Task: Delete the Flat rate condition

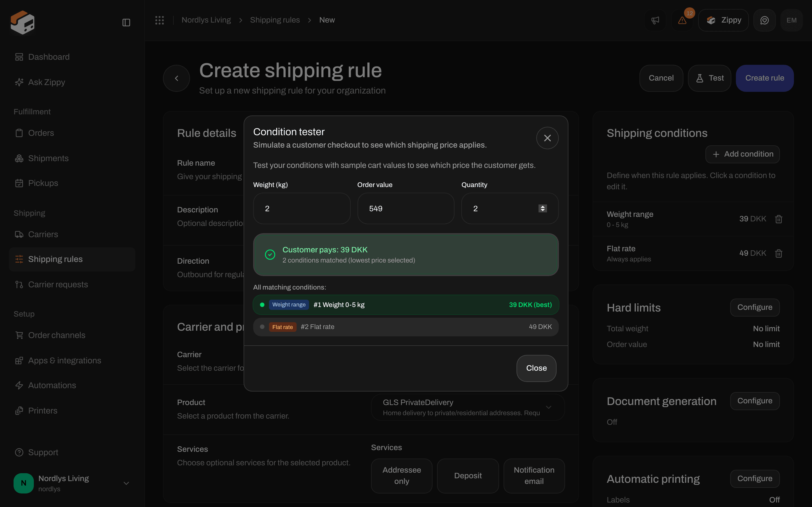Action: [x=779, y=253]
